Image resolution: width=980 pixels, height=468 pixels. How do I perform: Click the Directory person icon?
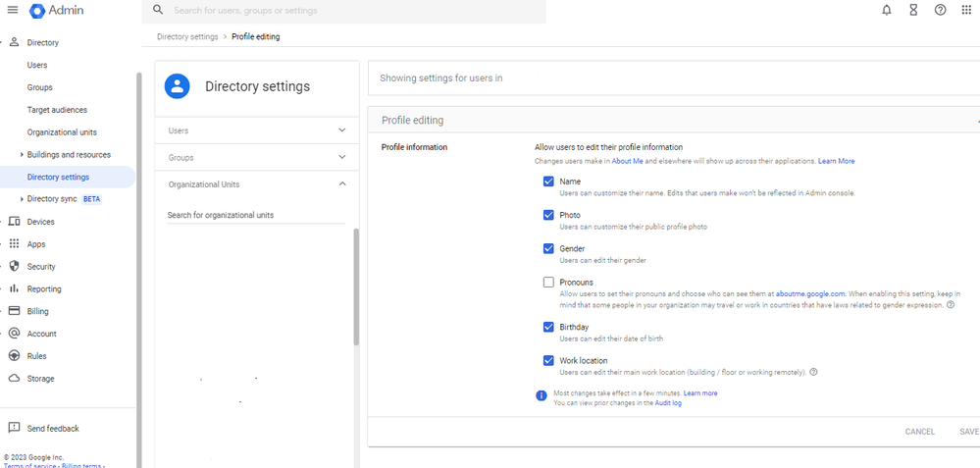[15, 42]
